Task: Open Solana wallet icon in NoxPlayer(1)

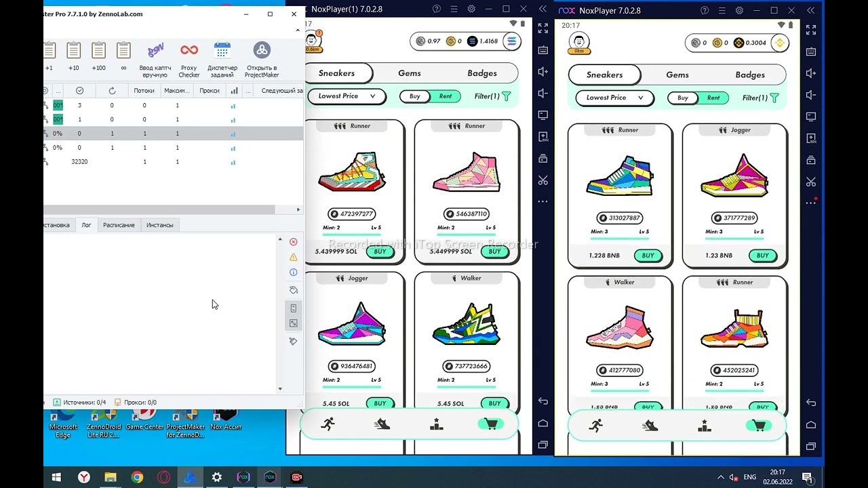Action: point(511,41)
